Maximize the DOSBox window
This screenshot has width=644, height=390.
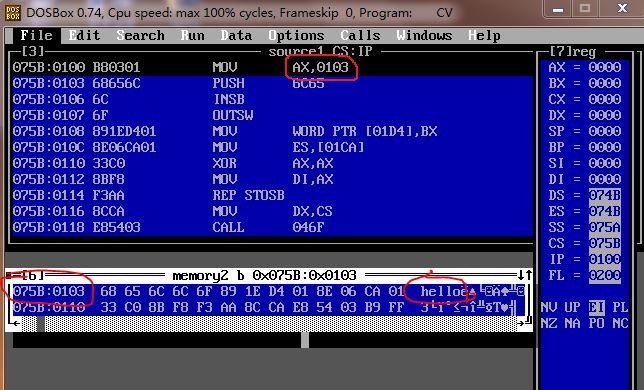[x=585, y=9]
